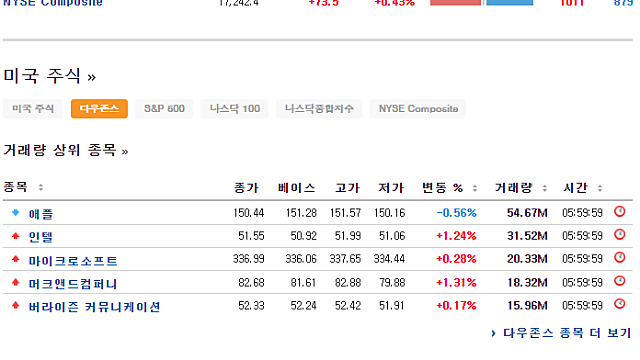Click the 20.33M volume value
The image size is (640, 360).
[527, 259]
